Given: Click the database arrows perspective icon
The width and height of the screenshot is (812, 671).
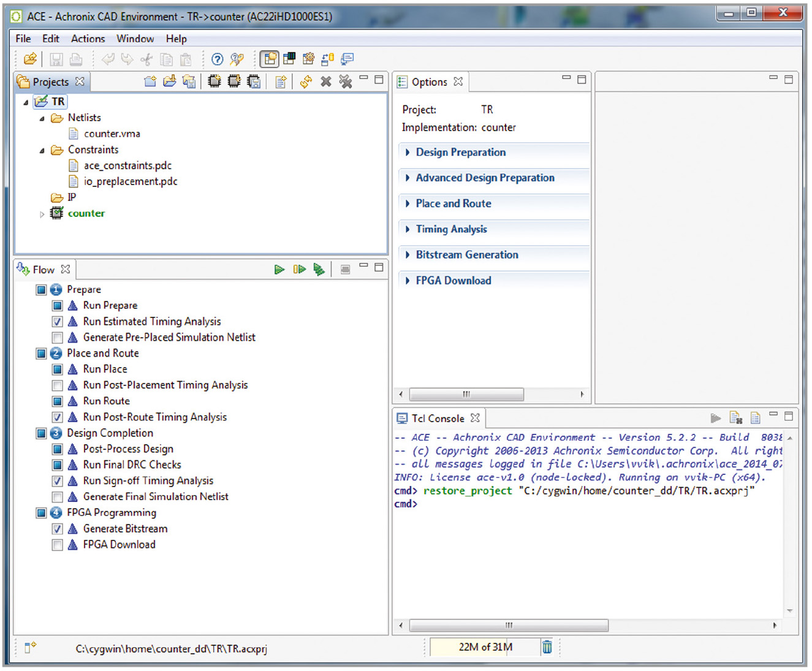Looking at the screenshot, I should (x=328, y=59).
